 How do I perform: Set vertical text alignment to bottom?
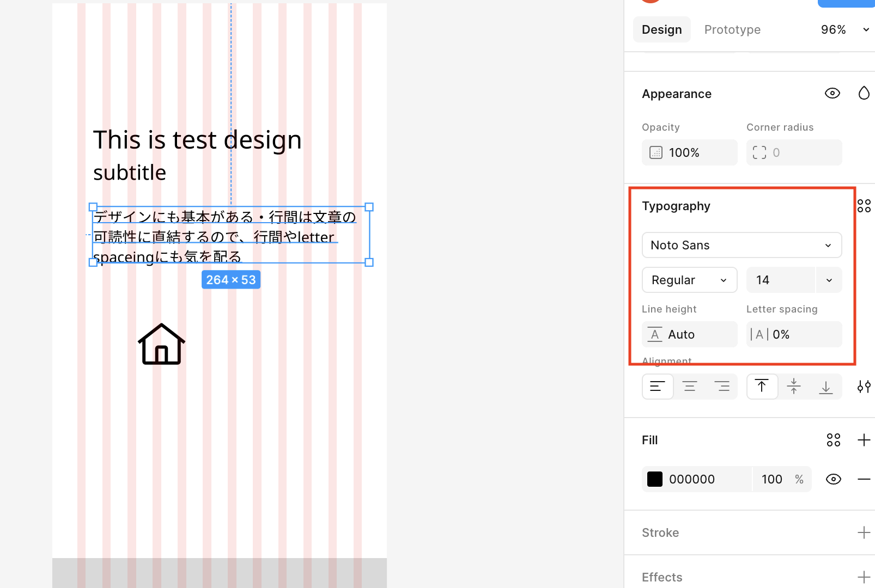(826, 387)
